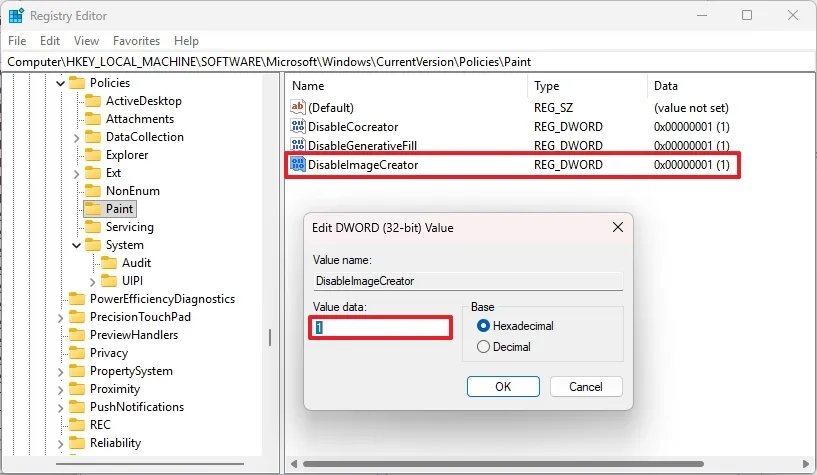Click the registry path address bar
Image resolution: width=817 pixels, height=475 pixels.
408,62
